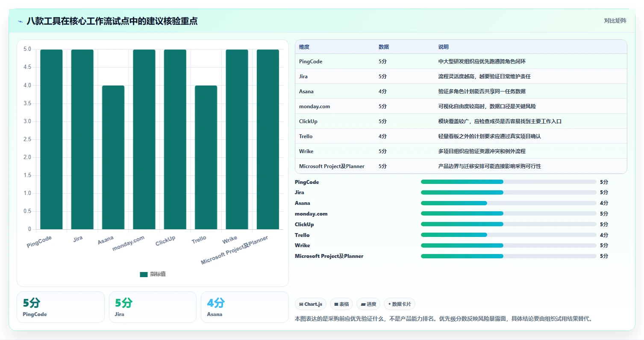Click the Wrike bar in chart

pyautogui.click(x=237, y=139)
